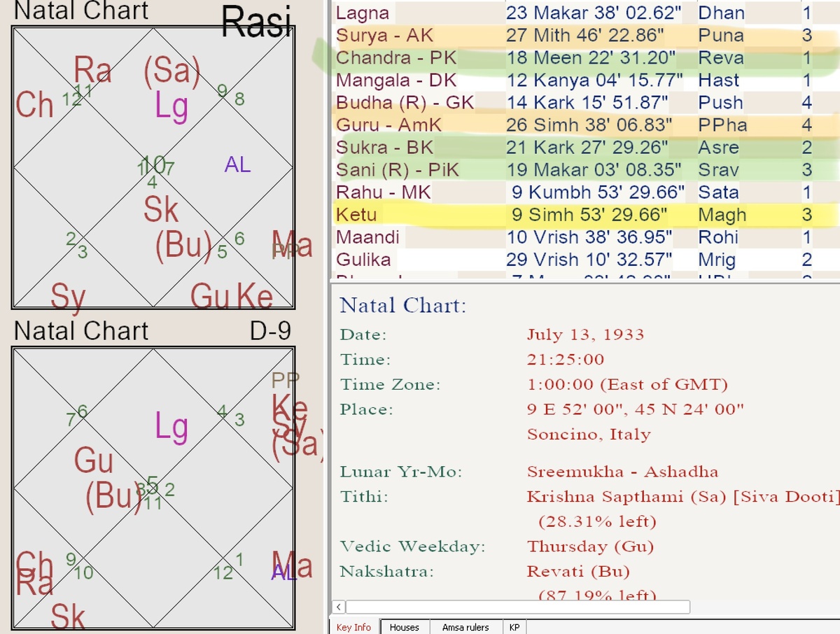This screenshot has width=840, height=634.
Task: Switch to the Key Info tab
Action: [x=354, y=627]
